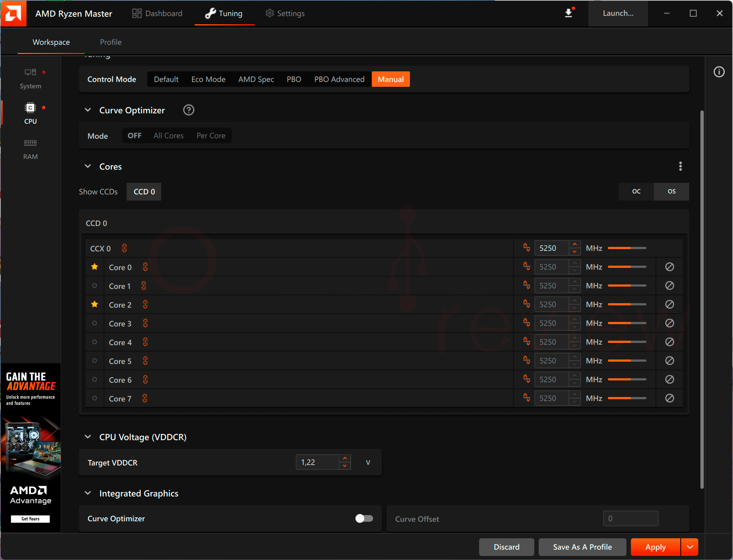733x560 pixels.
Task: Click the Launch... button
Action: point(618,14)
